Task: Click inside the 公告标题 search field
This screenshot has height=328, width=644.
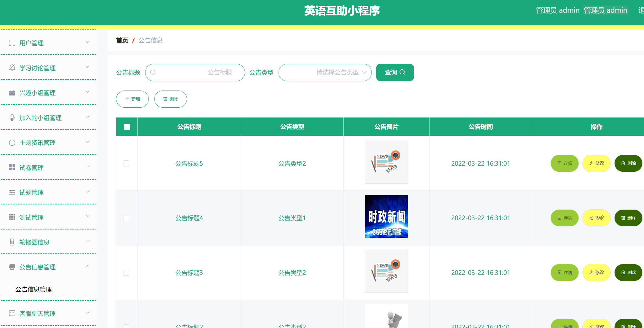Action: click(x=195, y=72)
